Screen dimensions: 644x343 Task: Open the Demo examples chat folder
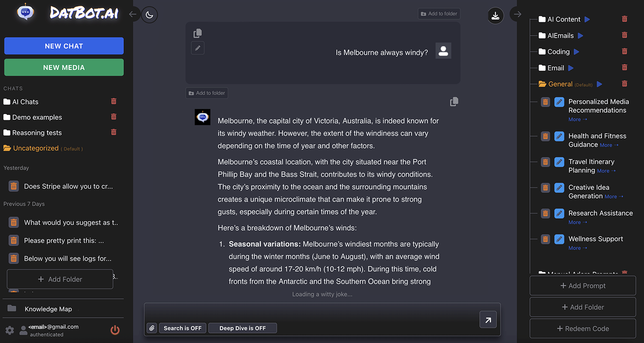(37, 117)
